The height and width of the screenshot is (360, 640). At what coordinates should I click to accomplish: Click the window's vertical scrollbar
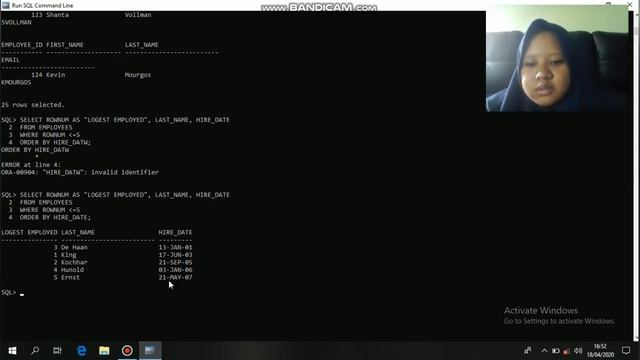click(x=636, y=176)
